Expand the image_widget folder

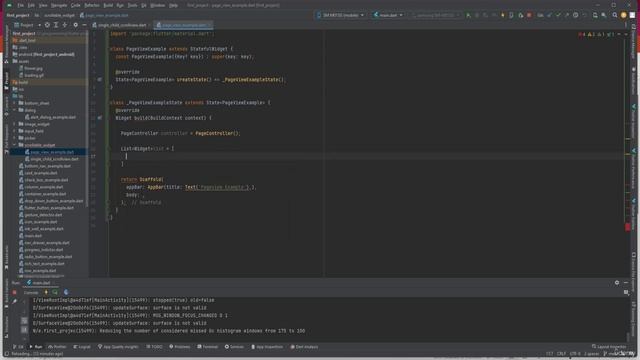coord(15,124)
